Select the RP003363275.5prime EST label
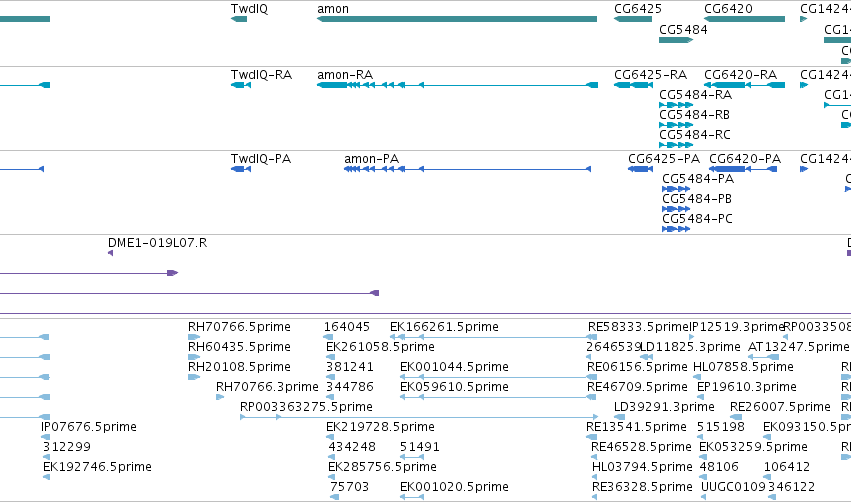This screenshot has height=502, width=851. (306, 407)
